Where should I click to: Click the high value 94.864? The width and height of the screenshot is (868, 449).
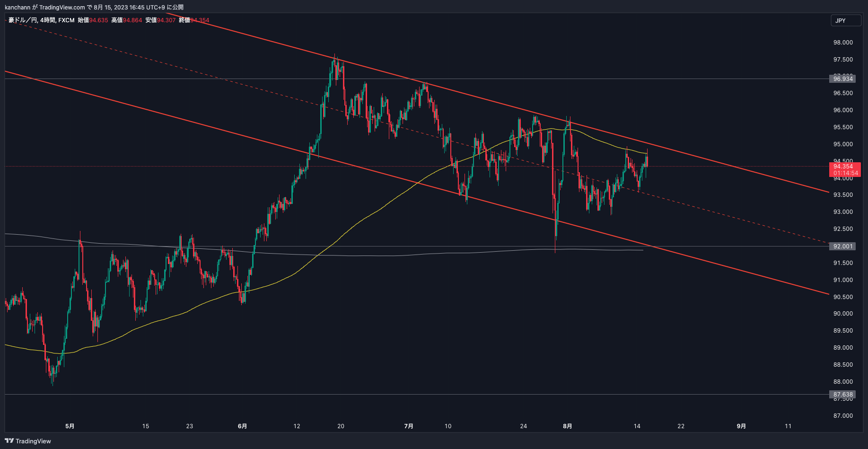(x=132, y=20)
